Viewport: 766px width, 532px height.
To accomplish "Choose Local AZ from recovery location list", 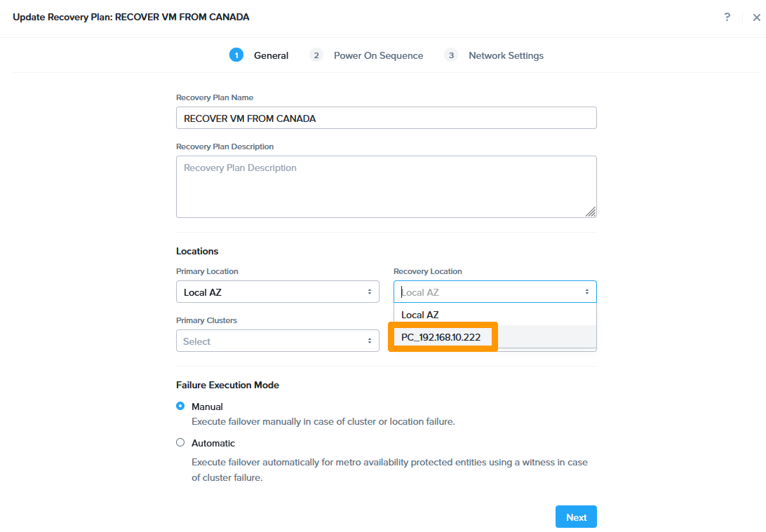I will [x=420, y=315].
